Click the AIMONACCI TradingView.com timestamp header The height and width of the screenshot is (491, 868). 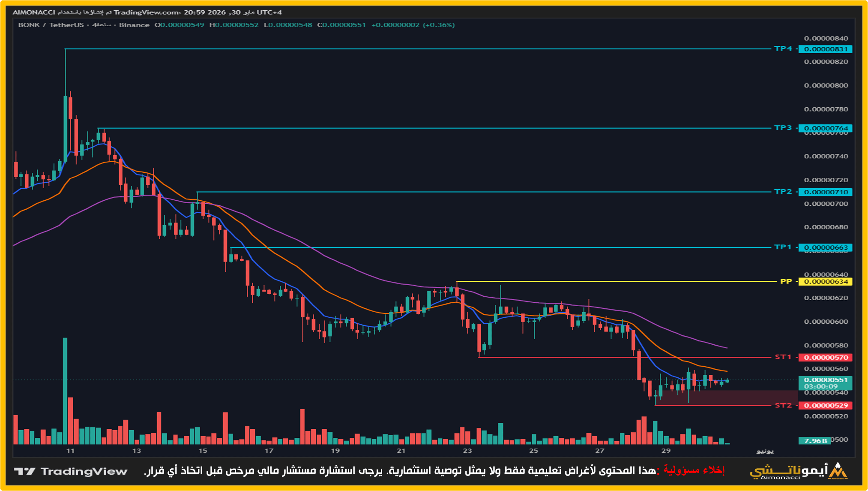(x=147, y=12)
